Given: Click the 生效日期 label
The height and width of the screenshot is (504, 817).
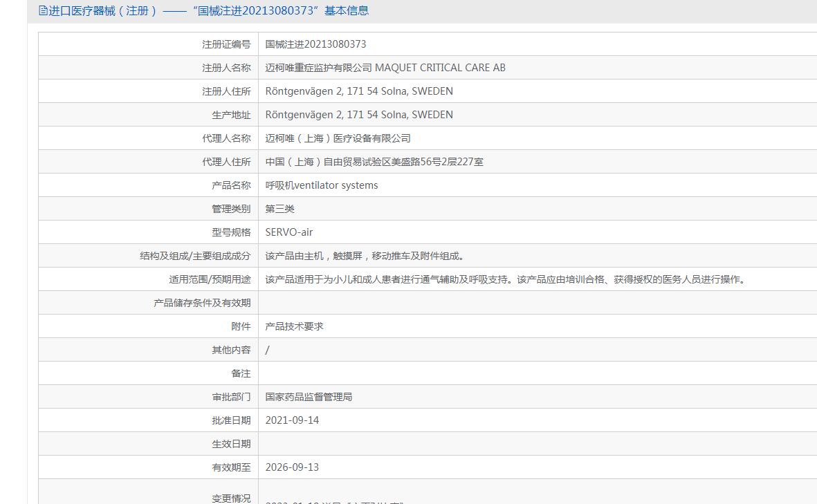Looking at the screenshot, I should tap(231, 444).
